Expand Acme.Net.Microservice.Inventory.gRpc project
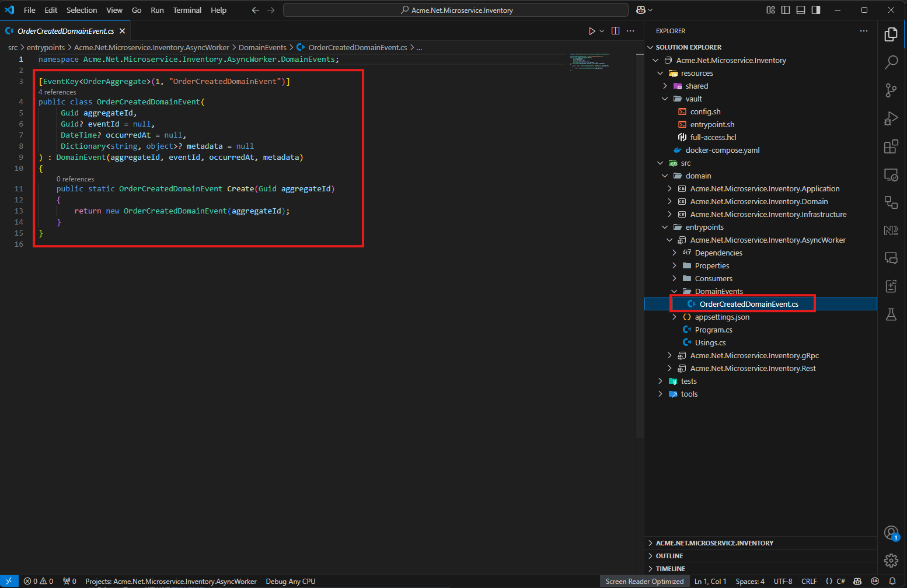The image size is (907, 588). tap(669, 355)
